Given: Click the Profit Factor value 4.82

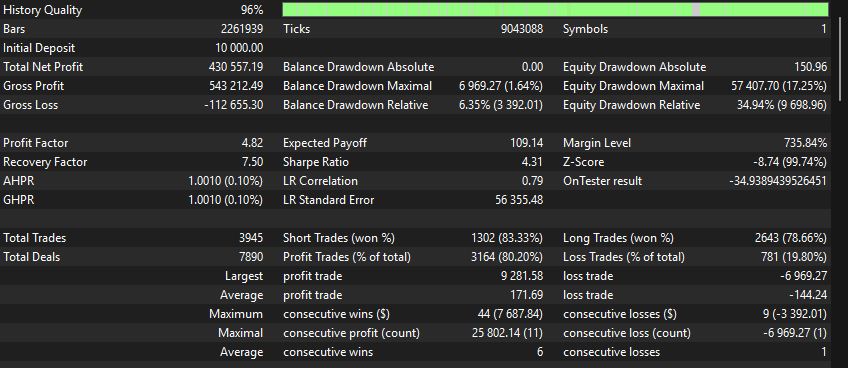Looking at the screenshot, I should tap(253, 143).
